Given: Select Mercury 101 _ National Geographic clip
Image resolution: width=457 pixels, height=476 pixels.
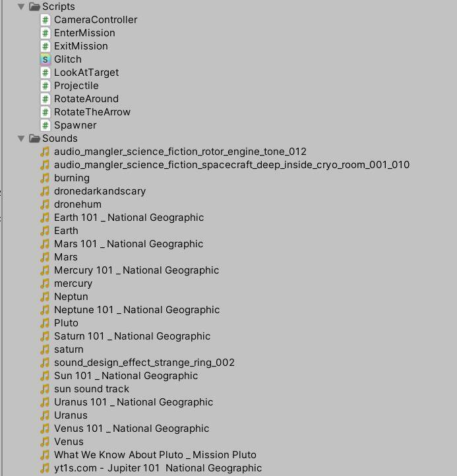Looking at the screenshot, I should (x=137, y=270).
